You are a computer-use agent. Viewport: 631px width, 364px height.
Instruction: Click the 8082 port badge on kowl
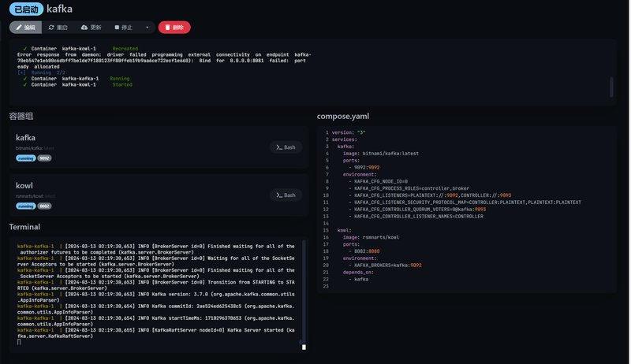[45, 206]
